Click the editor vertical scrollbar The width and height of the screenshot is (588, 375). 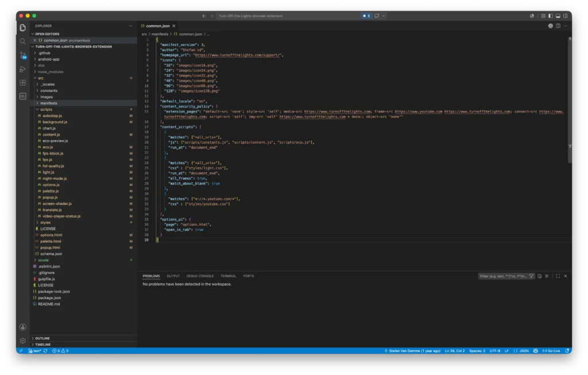[570, 100]
